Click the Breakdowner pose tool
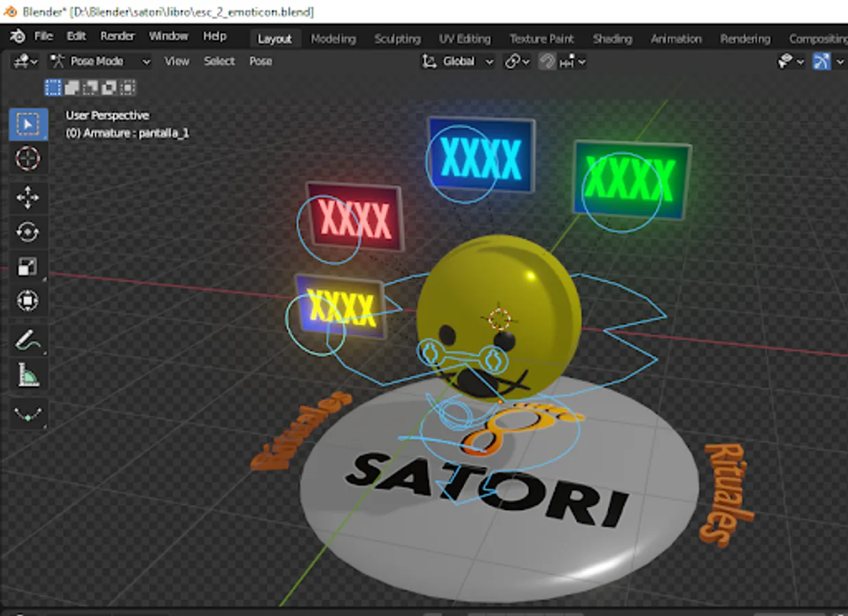This screenshot has width=848, height=616. point(27,414)
